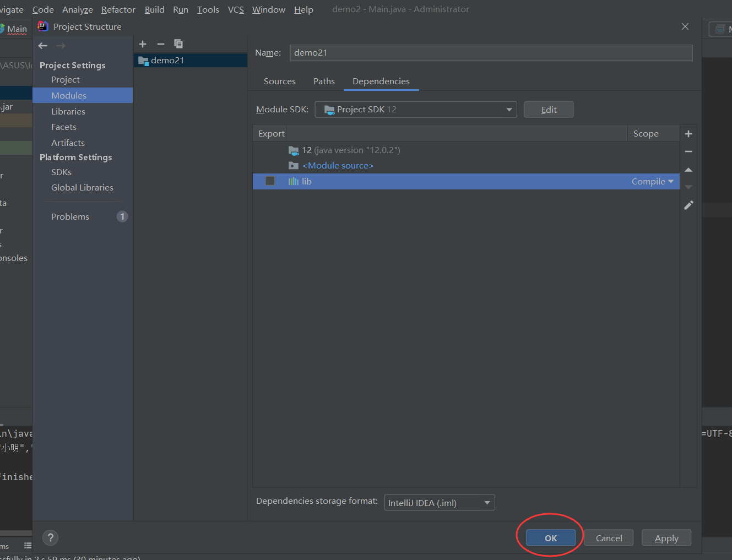Open the Help menu
This screenshot has width=732, height=560.
303,9
